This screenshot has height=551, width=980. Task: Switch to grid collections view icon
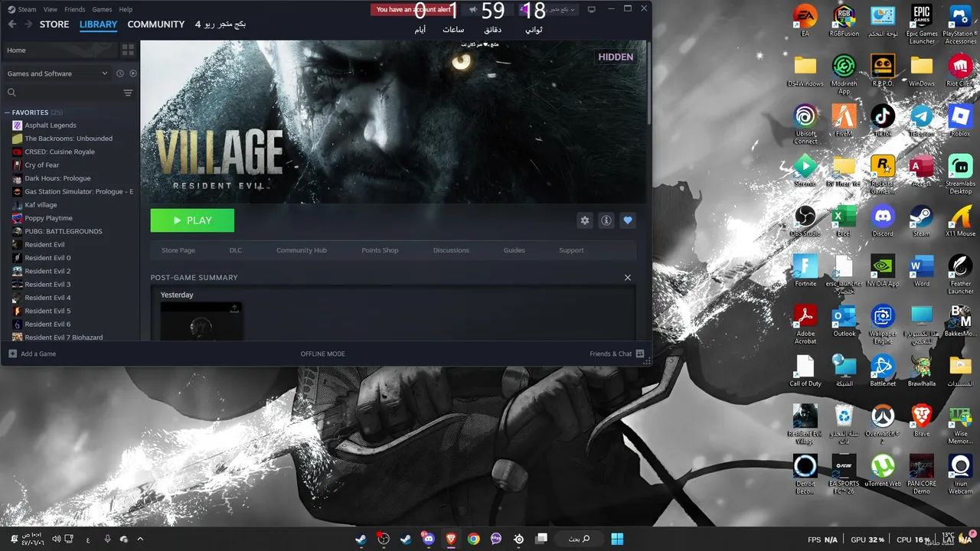click(x=128, y=50)
